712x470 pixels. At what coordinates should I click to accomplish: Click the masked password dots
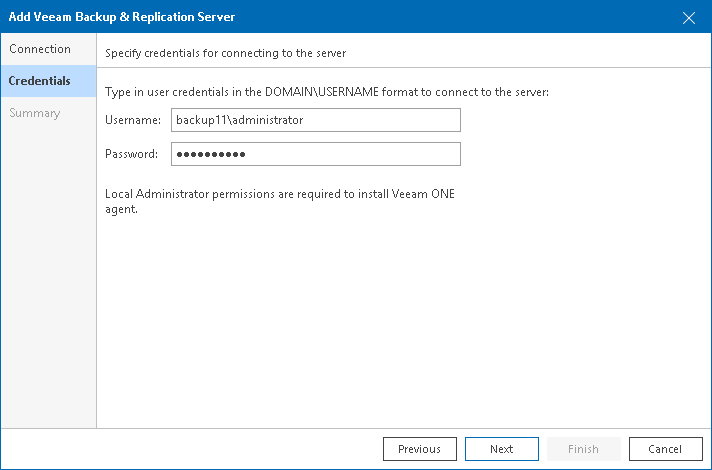210,154
